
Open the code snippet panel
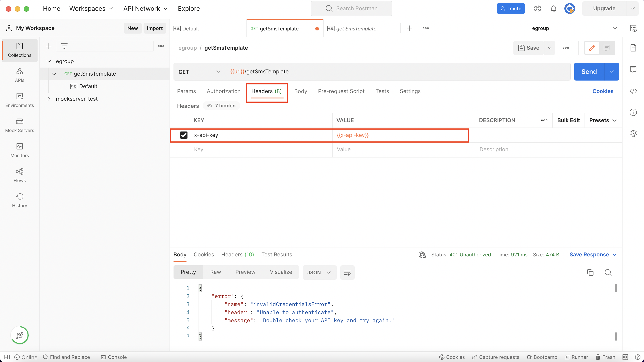click(633, 91)
